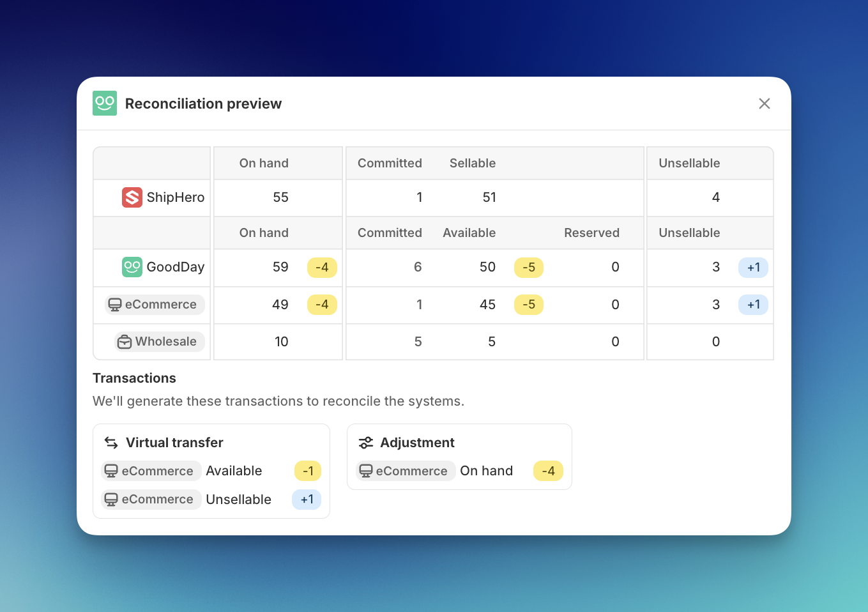
Task: Click the GoodDay logo in dialog header
Action: [105, 103]
